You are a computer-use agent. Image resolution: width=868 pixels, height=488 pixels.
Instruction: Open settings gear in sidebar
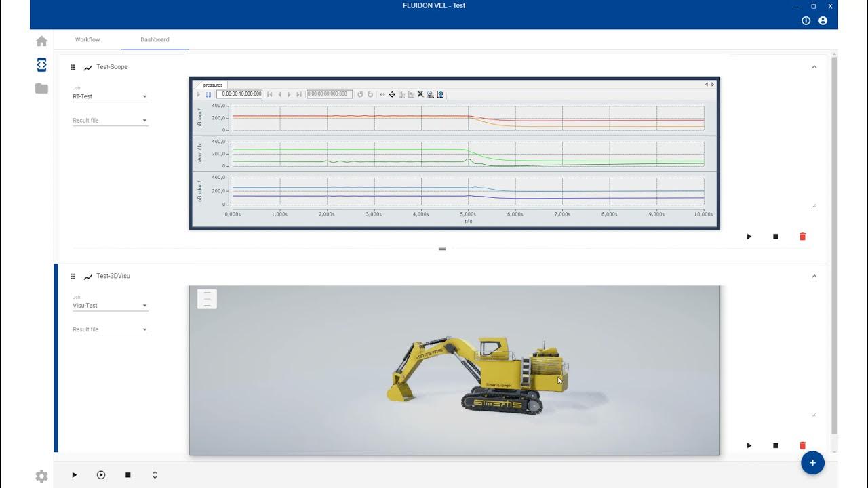(x=41, y=476)
